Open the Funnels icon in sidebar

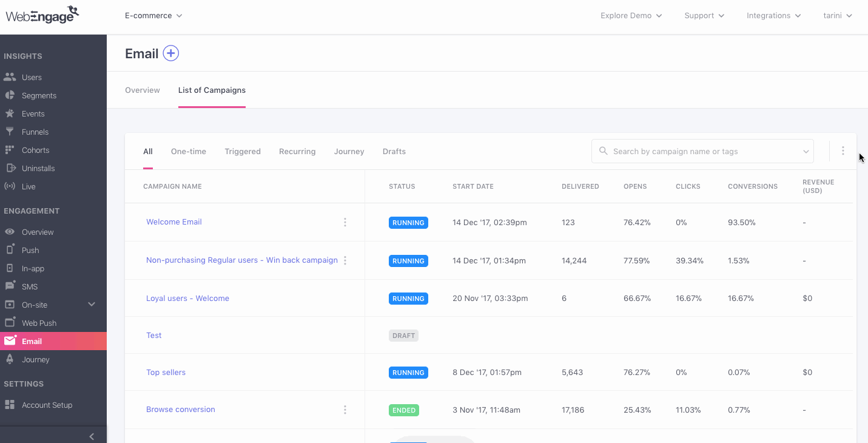click(10, 132)
